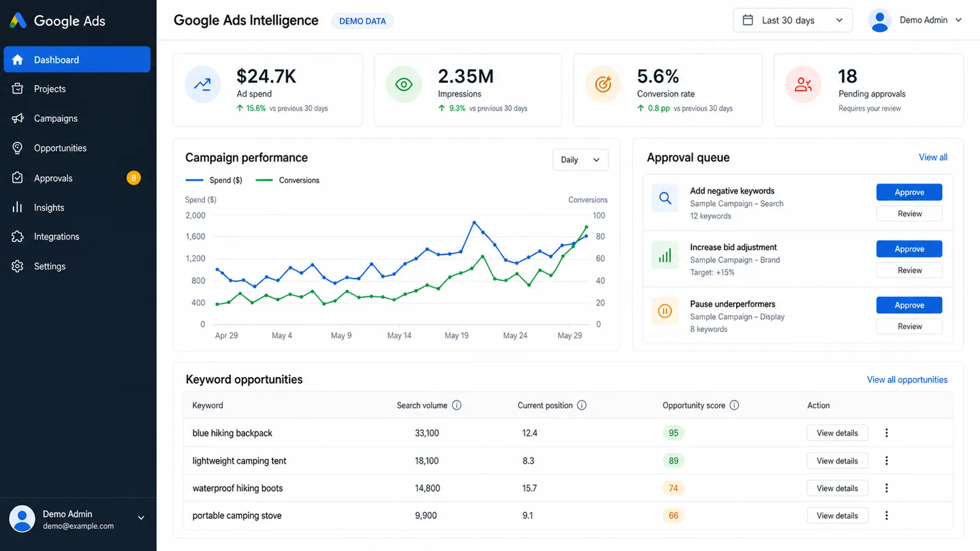Click the Integrations puzzle piece icon

18,236
